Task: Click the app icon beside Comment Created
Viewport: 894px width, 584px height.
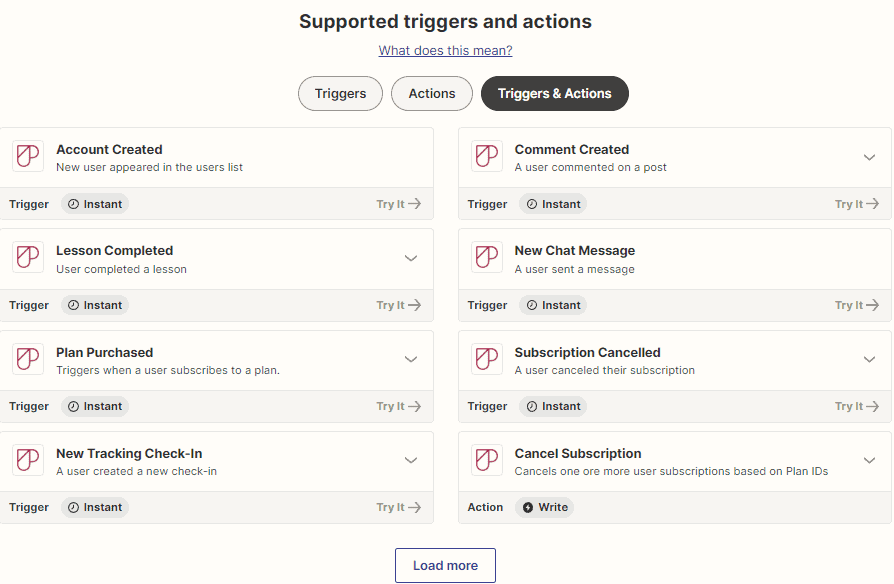Action: [487, 157]
